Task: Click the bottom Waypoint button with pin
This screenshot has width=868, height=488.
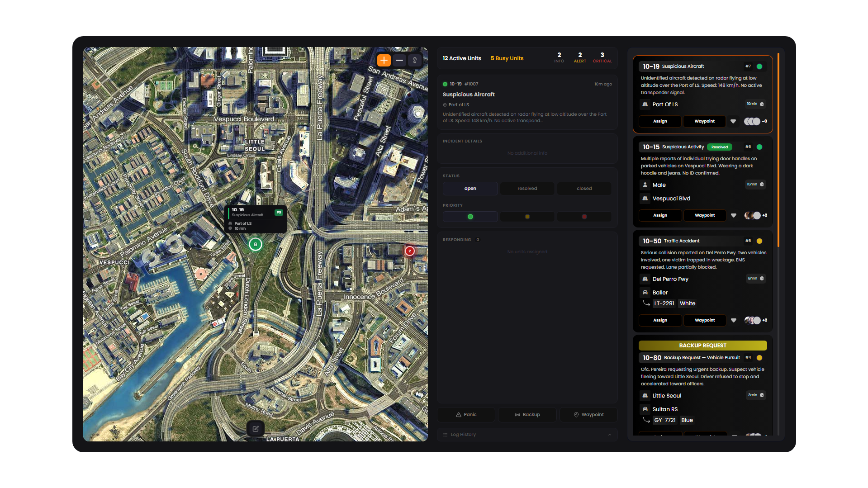Action: pyautogui.click(x=588, y=415)
